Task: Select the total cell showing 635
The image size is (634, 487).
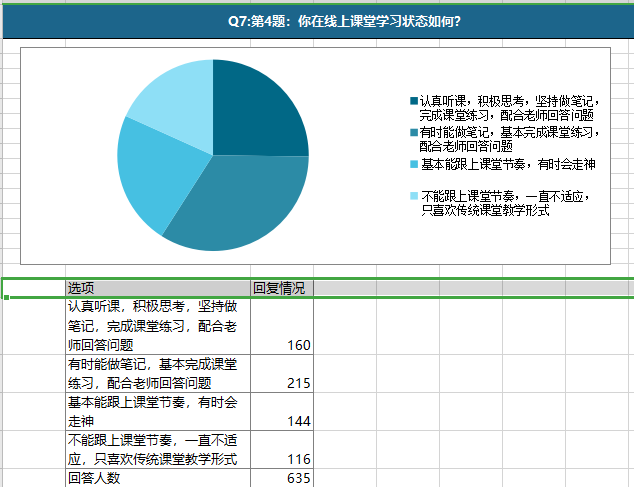Action: pos(282,478)
